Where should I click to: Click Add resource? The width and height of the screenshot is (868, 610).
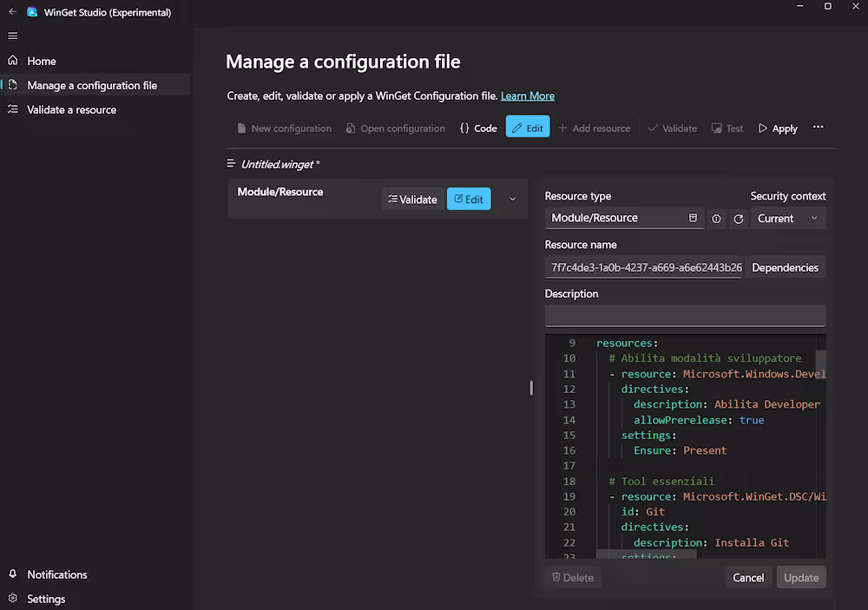(x=595, y=128)
